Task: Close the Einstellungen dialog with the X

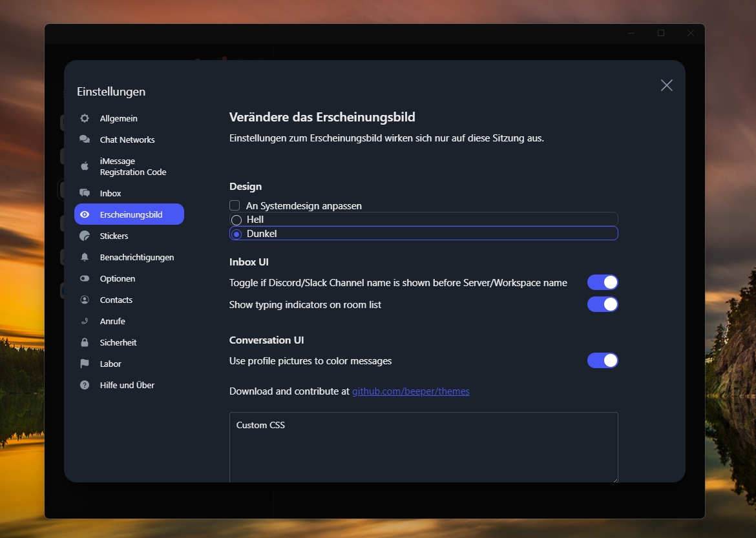Action: coord(666,85)
